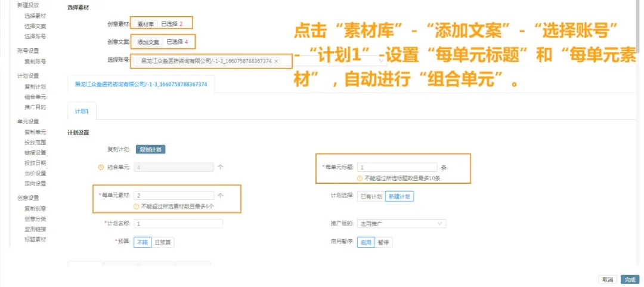Jump to 复制计划 in the sidebar
This screenshot has width=644, height=287.
[x=35, y=87]
